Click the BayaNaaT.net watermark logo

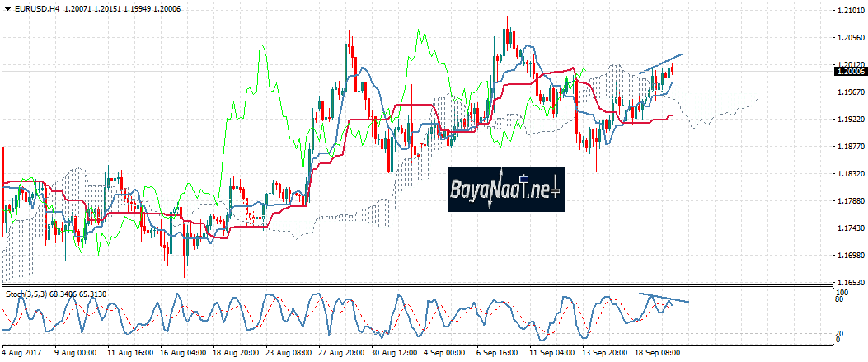[505, 190]
